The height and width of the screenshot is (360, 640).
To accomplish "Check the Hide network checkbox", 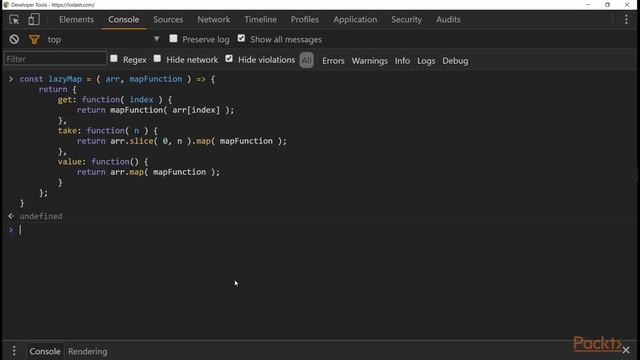I will pos(157,58).
